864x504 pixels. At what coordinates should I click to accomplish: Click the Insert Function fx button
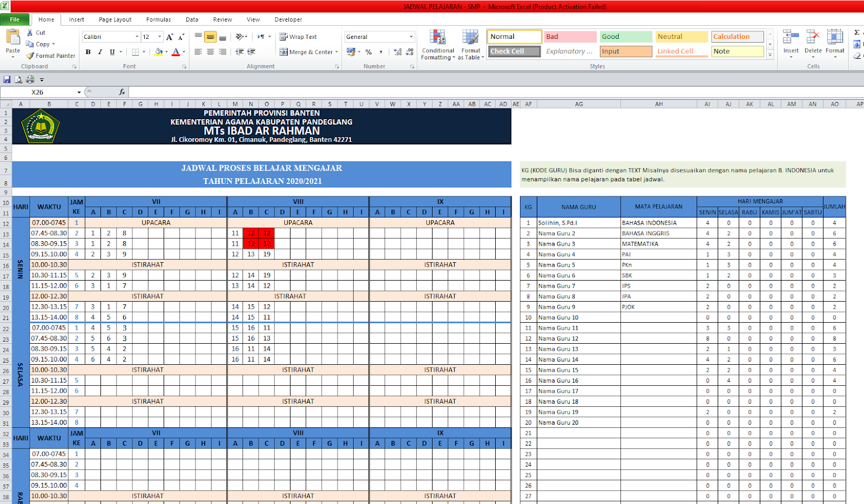[x=122, y=92]
